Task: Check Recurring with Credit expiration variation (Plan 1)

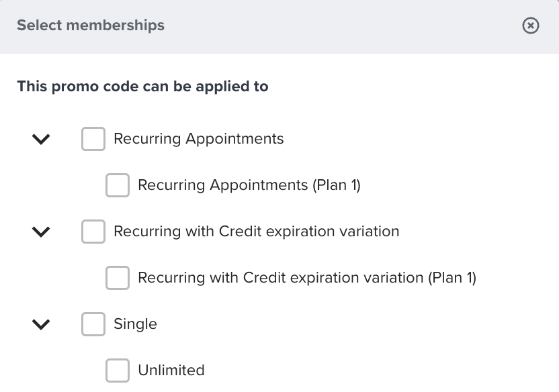Action: (118, 278)
